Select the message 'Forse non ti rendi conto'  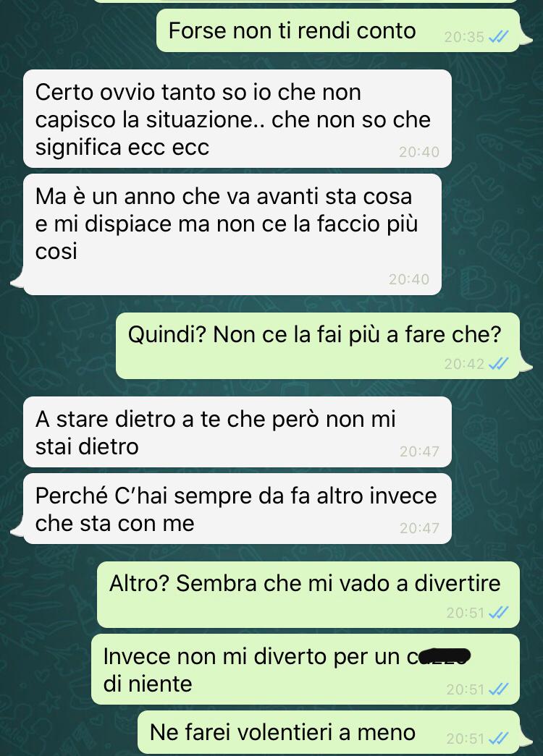pos(338,30)
